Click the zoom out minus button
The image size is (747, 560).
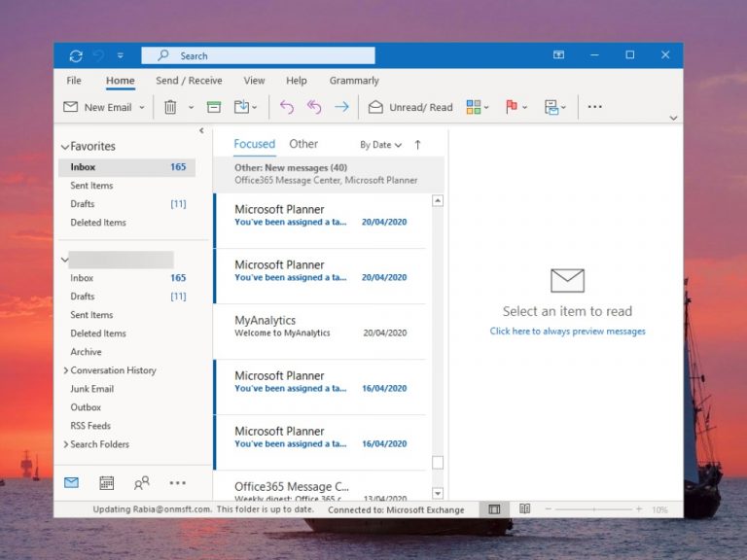pyautogui.click(x=549, y=509)
